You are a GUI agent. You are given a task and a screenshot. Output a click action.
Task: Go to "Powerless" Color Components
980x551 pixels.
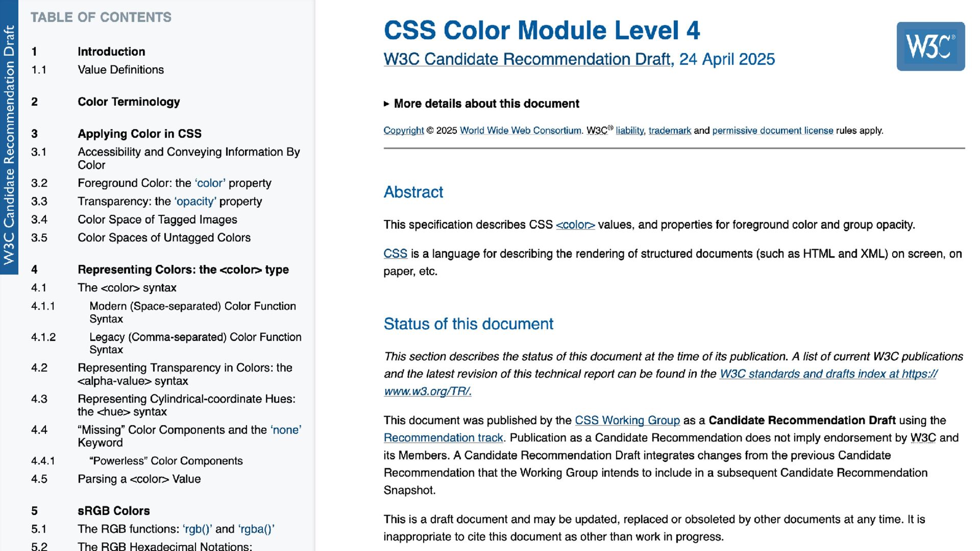[x=166, y=461]
